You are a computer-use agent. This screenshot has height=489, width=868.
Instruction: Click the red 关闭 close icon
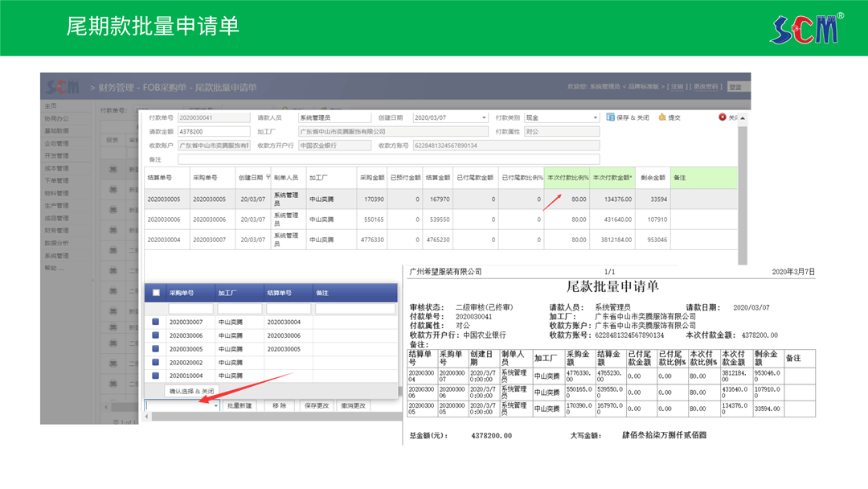pos(723,117)
